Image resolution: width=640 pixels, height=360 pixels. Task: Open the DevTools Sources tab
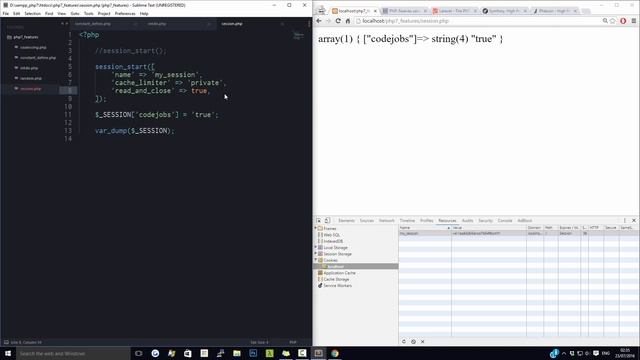pyautogui.click(x=367, y=220)
